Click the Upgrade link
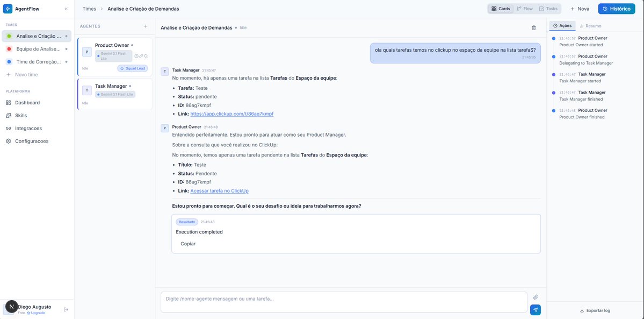The height and width of the screenshot is (319, 644). (36, 313)
